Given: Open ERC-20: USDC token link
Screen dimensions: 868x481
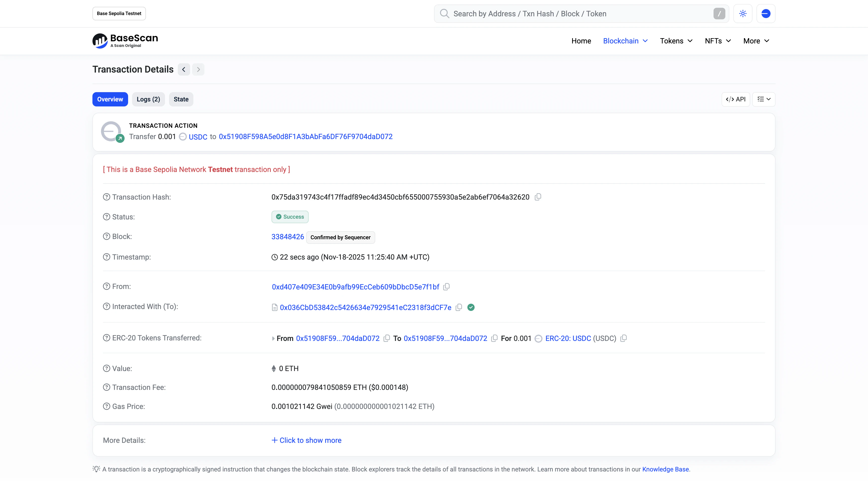Looking at the screenshot, I should click(x=568, y=338).
